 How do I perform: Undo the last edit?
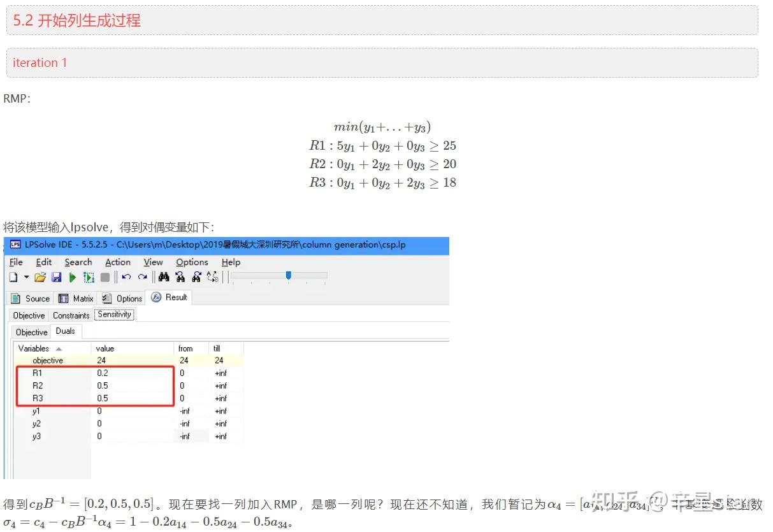pos(126,277)
